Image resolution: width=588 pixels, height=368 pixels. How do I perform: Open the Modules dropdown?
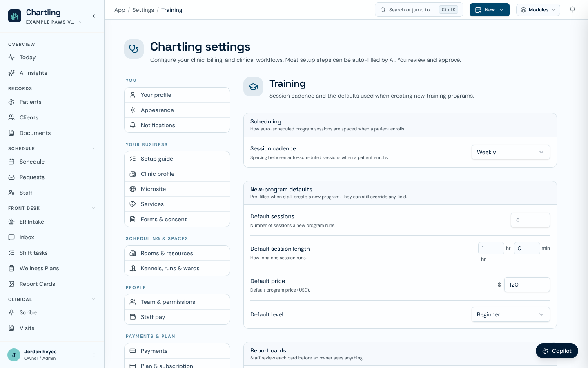click(538, 10)
